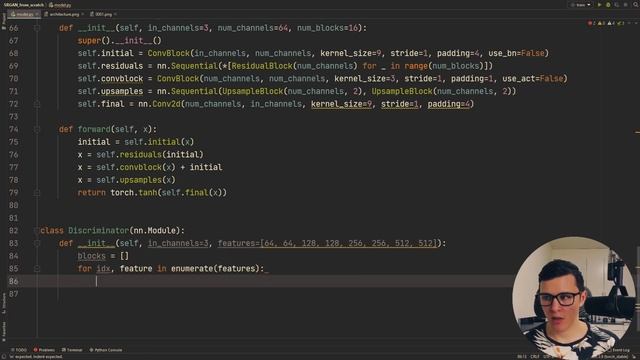Click the blocks variable on line 84
This screenshot has width=640, height=360.
[91, 256]
